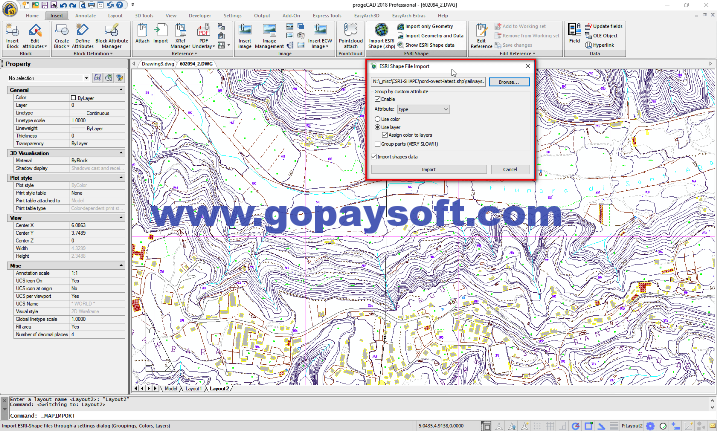Open the Edit Attributes tool

tap(35, 36)
